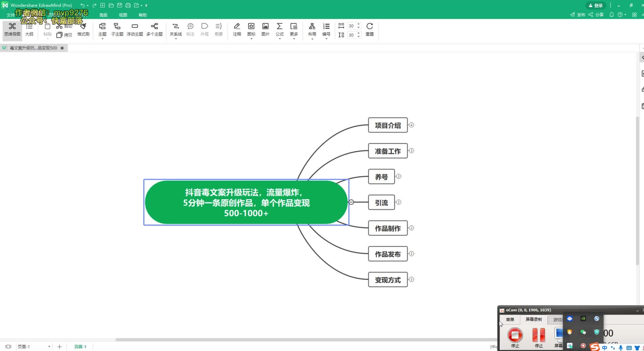Open the 布局 layout tool
The image size is (644, 351).
click(x=312, y=29)
